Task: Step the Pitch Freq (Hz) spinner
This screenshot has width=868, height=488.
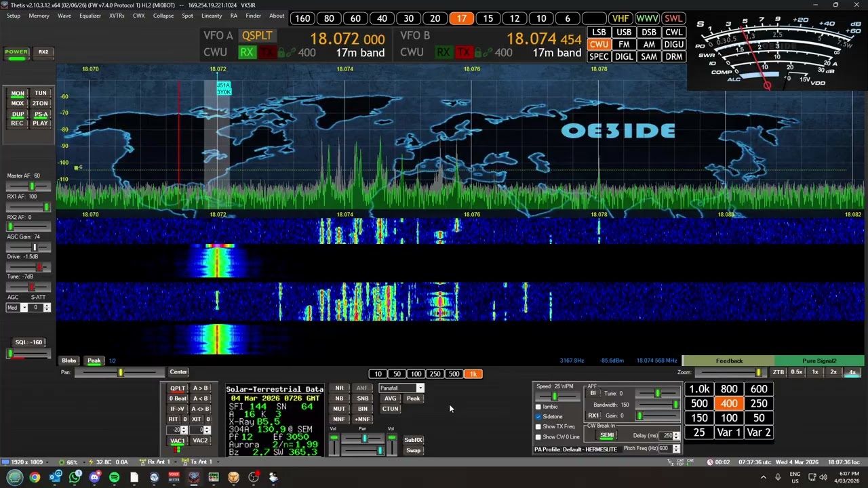Action: 676,449
